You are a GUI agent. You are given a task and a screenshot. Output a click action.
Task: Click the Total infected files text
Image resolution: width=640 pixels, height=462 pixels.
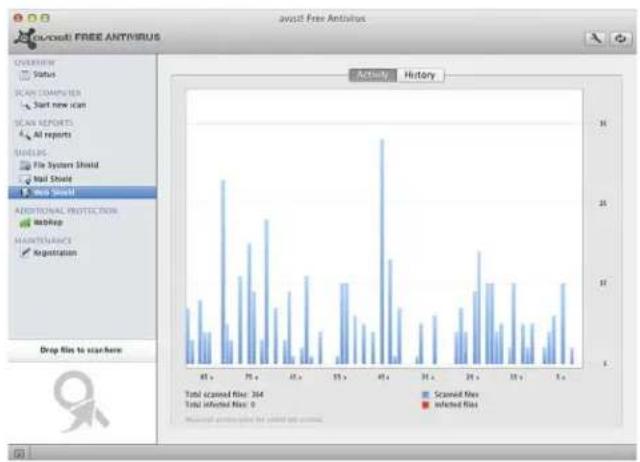tap(220, 405)
